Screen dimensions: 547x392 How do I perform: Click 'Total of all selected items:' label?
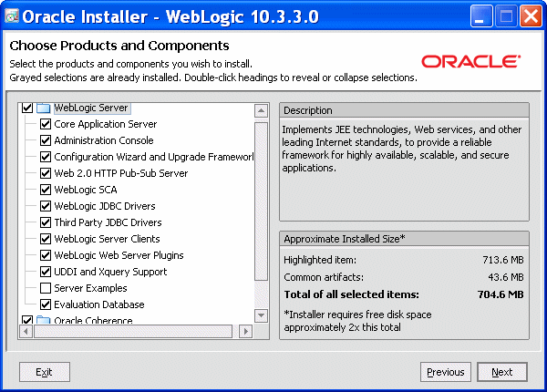click(351, 294)
